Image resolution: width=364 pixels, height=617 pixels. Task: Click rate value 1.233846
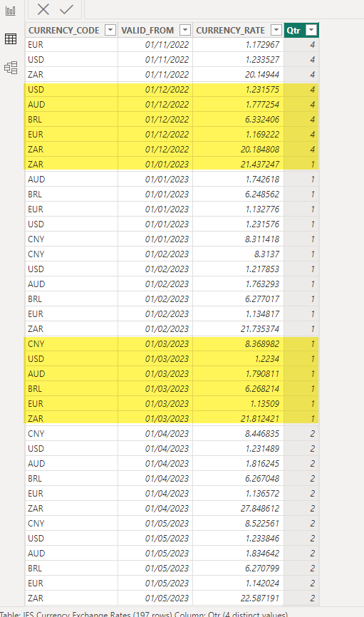click(262, 539)
